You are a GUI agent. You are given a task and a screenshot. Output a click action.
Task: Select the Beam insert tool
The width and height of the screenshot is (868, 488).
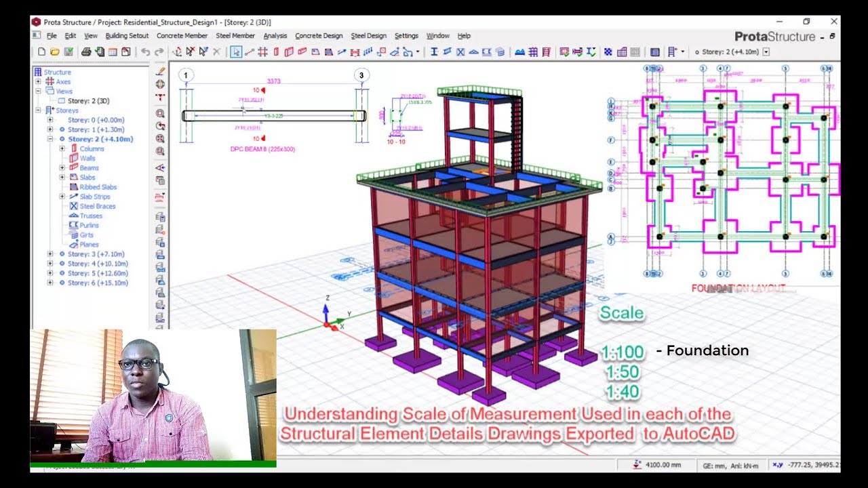302,52
